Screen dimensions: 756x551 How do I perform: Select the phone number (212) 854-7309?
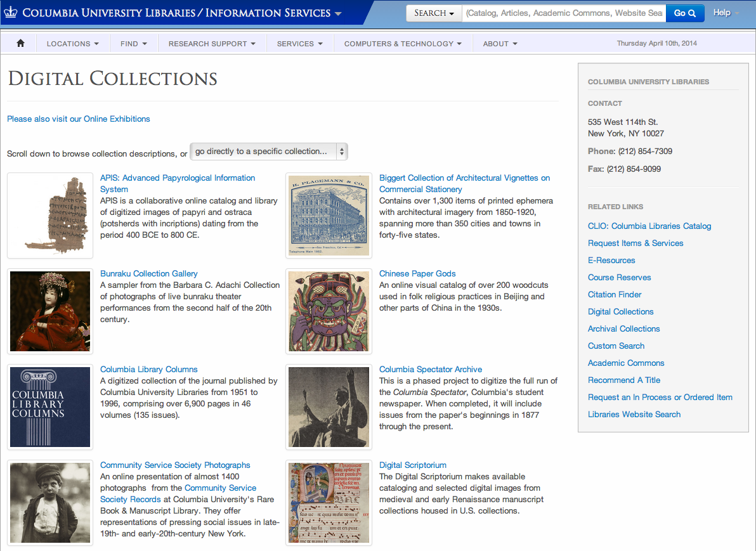pos(645,152)
